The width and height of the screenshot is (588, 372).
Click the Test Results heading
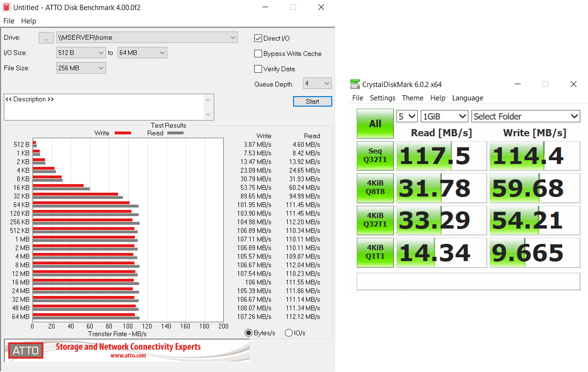pos(168,125)
